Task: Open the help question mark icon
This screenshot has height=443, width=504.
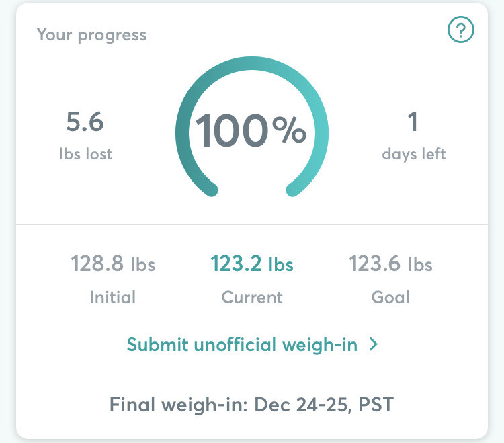Action: point(461,30)
